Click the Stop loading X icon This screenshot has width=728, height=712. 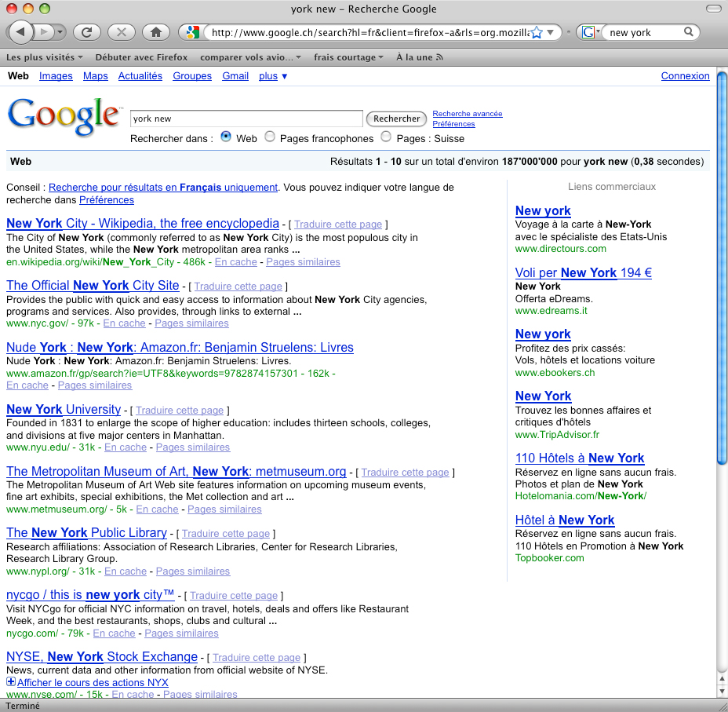(x=121, y=32)
